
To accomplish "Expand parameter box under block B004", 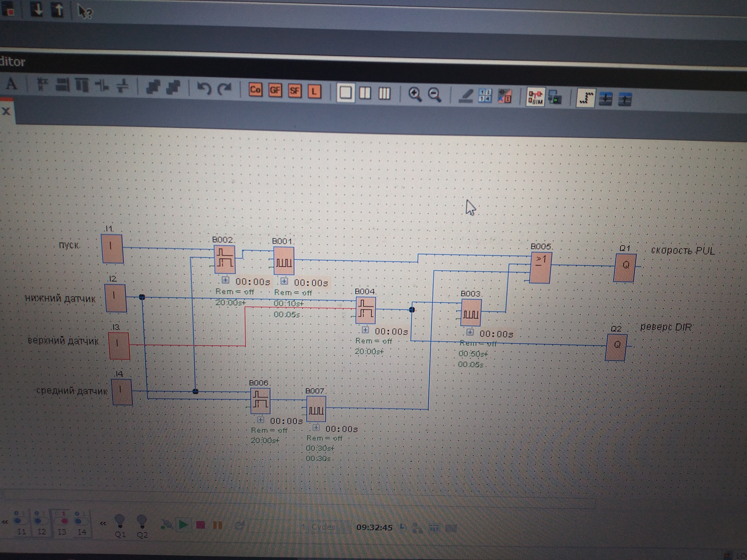I will pos(365,330).
